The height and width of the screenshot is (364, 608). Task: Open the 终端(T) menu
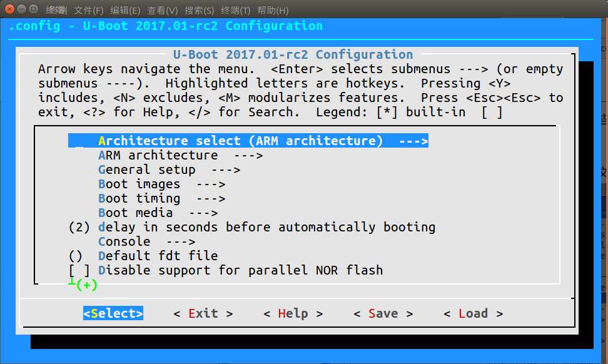[236, 11]
